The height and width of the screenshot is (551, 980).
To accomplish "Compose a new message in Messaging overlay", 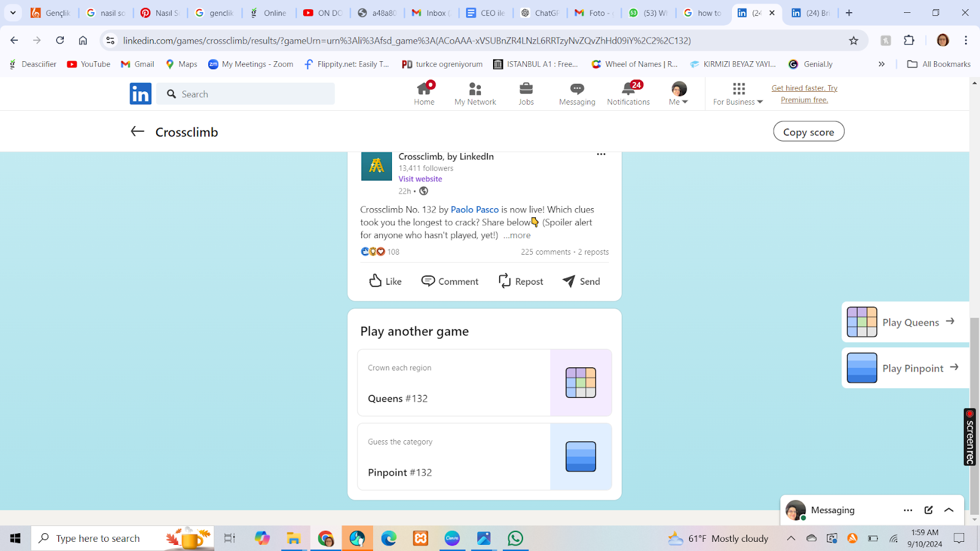I will [929, 510].
